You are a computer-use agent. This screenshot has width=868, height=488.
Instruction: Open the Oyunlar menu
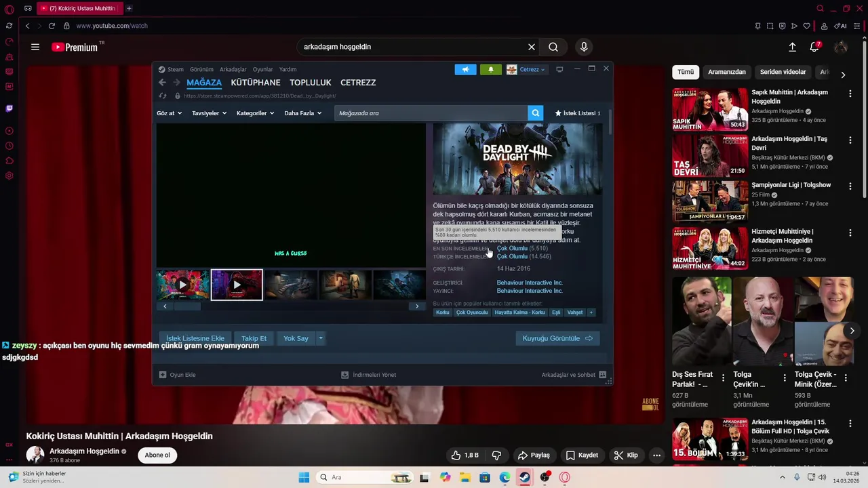[263, 69]
